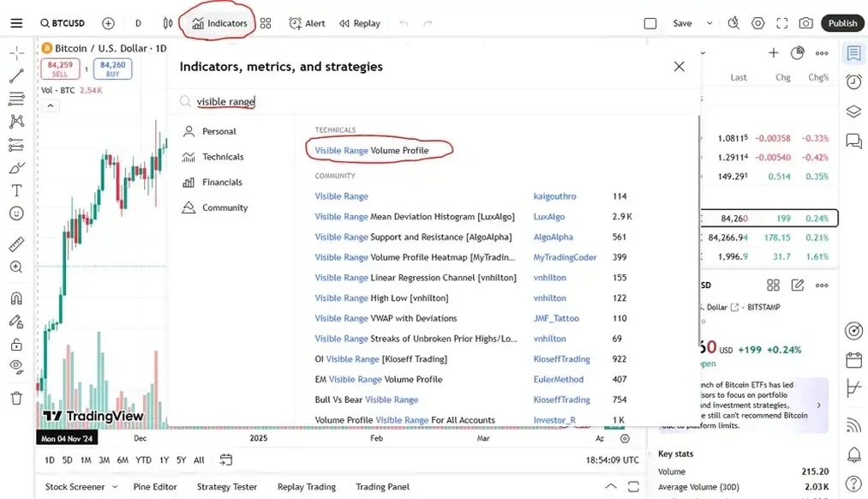Open the go to date calendar icon
The height and width of the screenshot is (499, 868).
tap(226, 460)
